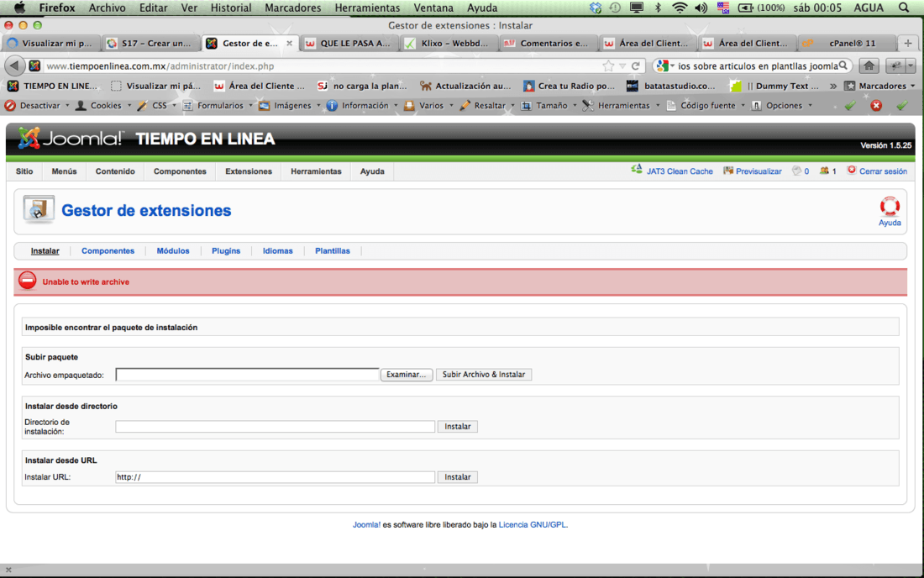The height and width of the screenshot is (578, 924).
Task: Switch to the Plugins submenu tab
Action: (226, 251)
